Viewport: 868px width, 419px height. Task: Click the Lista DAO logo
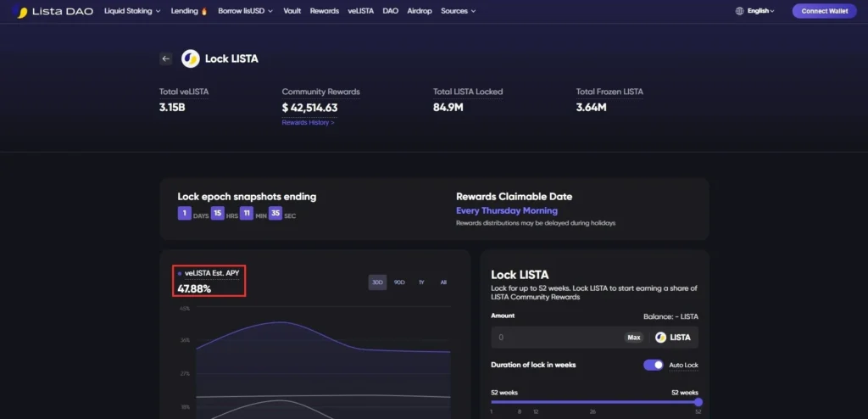pyautogui.click(x=53, y=11)
